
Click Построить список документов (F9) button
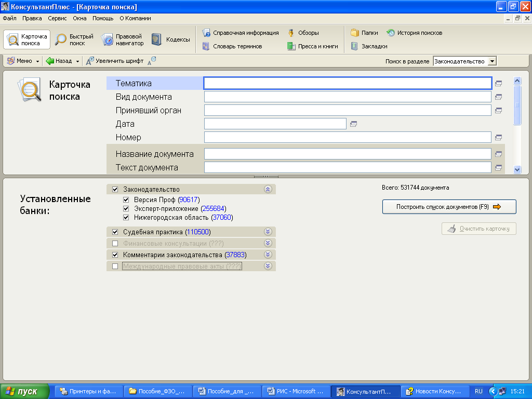point(449,207)
